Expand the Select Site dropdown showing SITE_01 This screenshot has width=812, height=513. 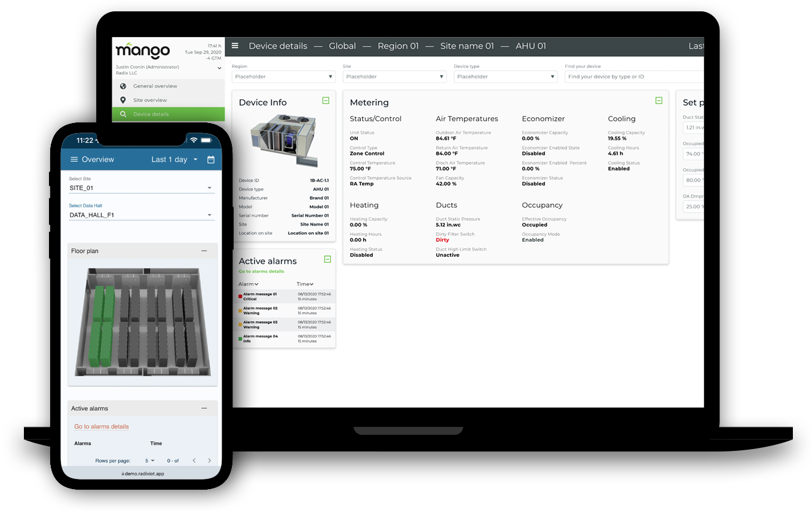(141, 188)
